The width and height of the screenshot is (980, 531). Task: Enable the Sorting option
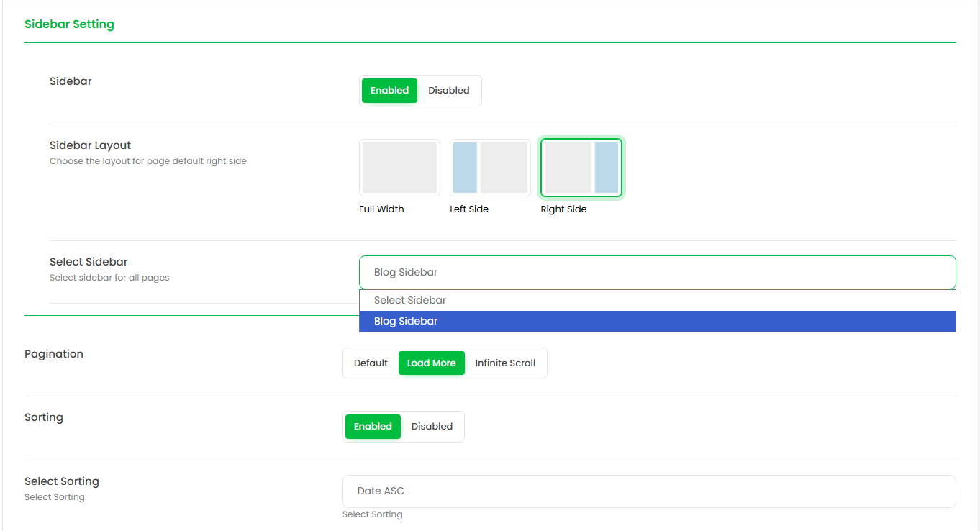point(373,427)
